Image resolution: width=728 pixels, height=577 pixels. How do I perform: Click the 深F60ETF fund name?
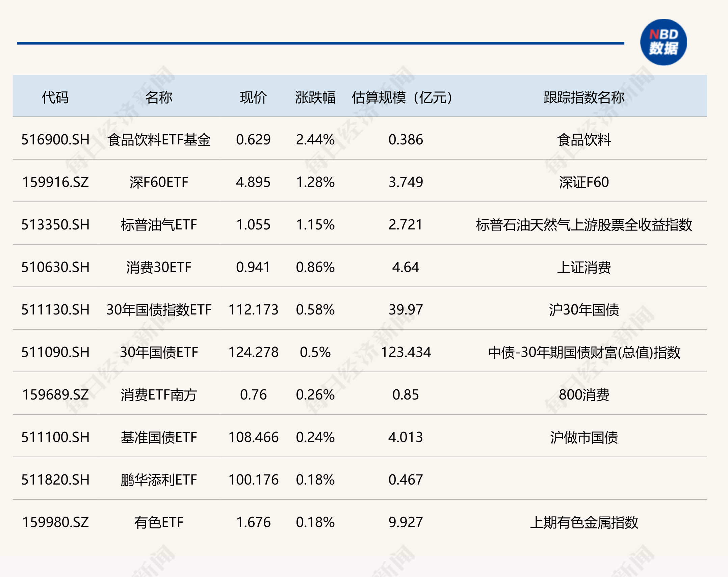[x=159, y=182]
